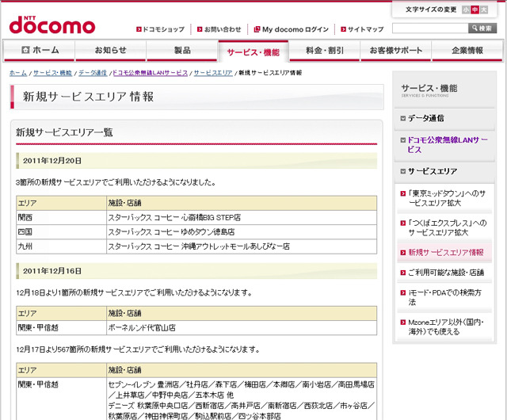Click red arrow beside iモード・PDAでの検索方法
The height and width of the screenshot is (420, 507).
pos(403,293)
